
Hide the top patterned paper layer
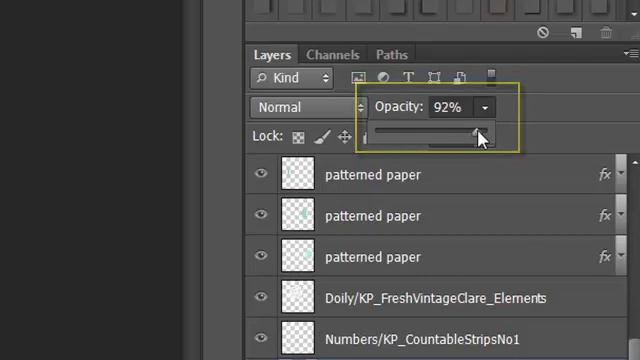(261, 173)
